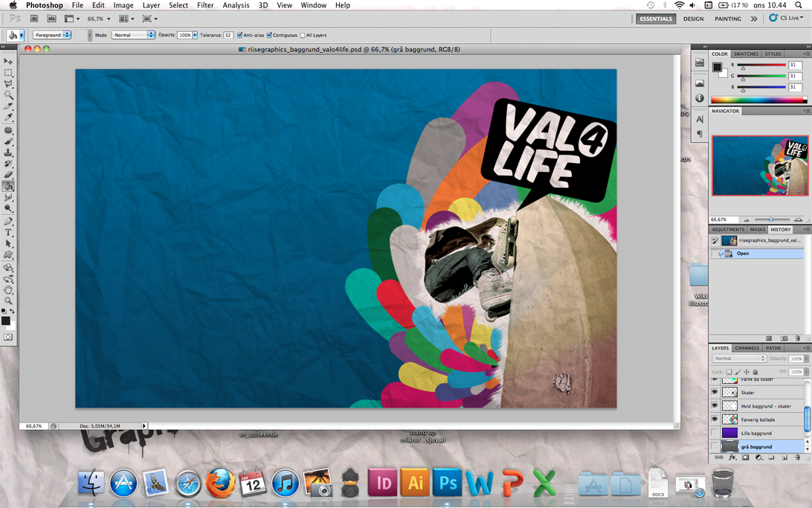Click the Delete layer trash icon
The height and width of the screenshot is (508, 812).
(797, 457)
